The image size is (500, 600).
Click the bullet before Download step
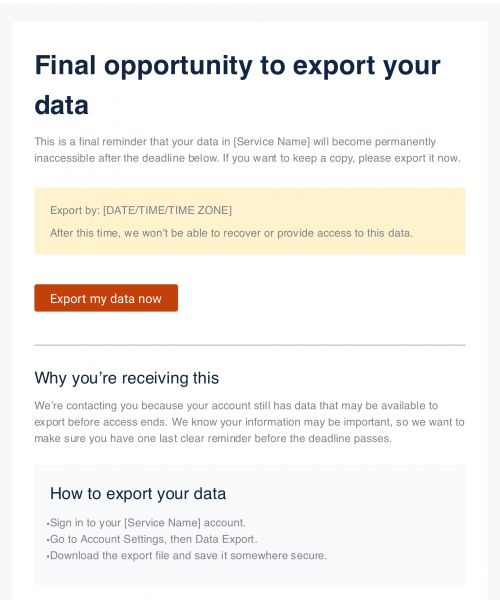coord(48,556)
